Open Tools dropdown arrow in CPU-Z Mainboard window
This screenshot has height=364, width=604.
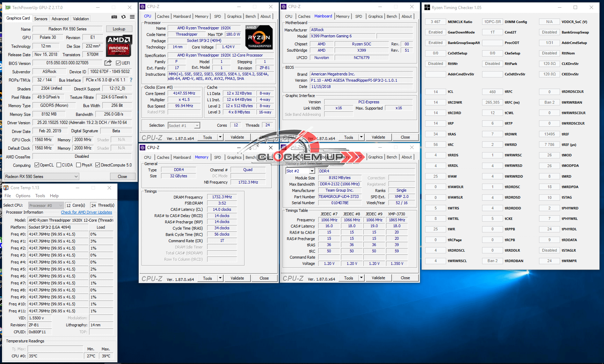click(361, 137)
